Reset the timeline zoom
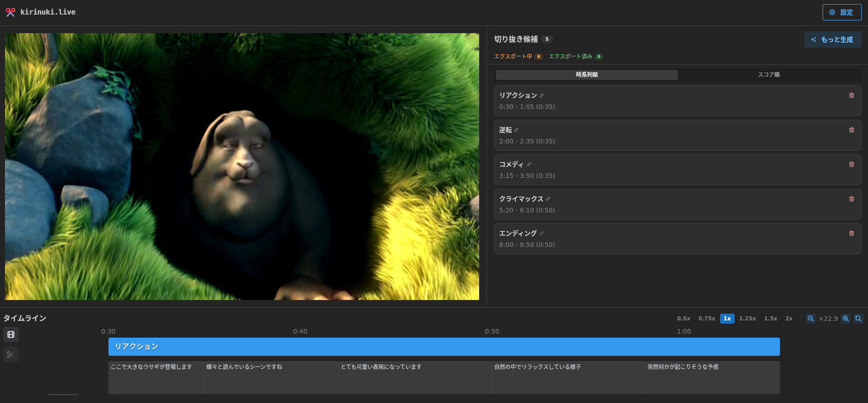The image size is (868, 403). point(858,319)
